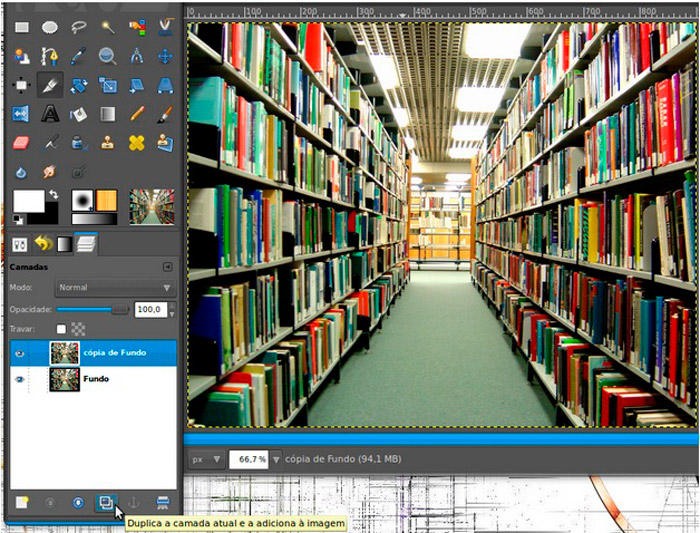Select the Rectangle Select tool
Screen dimensions: 700x533
tap(21, 28)
